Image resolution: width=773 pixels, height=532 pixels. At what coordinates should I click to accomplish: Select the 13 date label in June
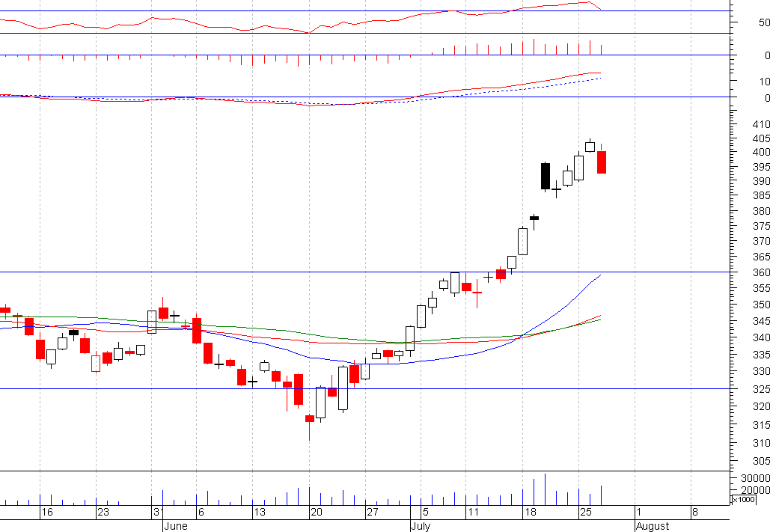(260, 512)
